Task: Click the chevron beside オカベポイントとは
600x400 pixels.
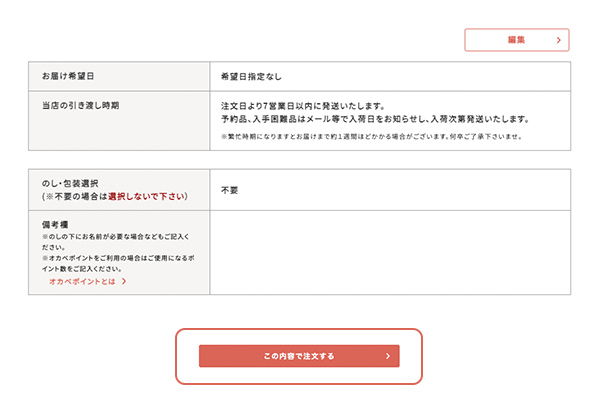Action: pyautogui.click(x=124, y=282)
